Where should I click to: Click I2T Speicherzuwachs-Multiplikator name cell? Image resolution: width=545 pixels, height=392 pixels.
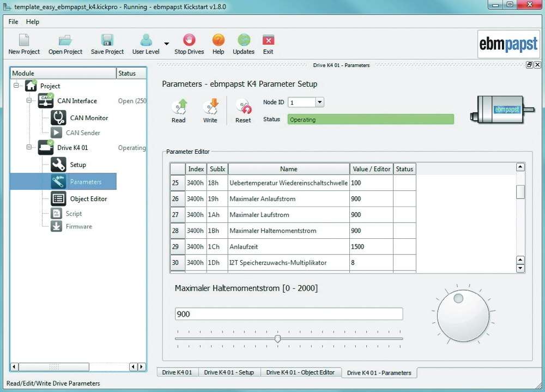coord(289,263)
